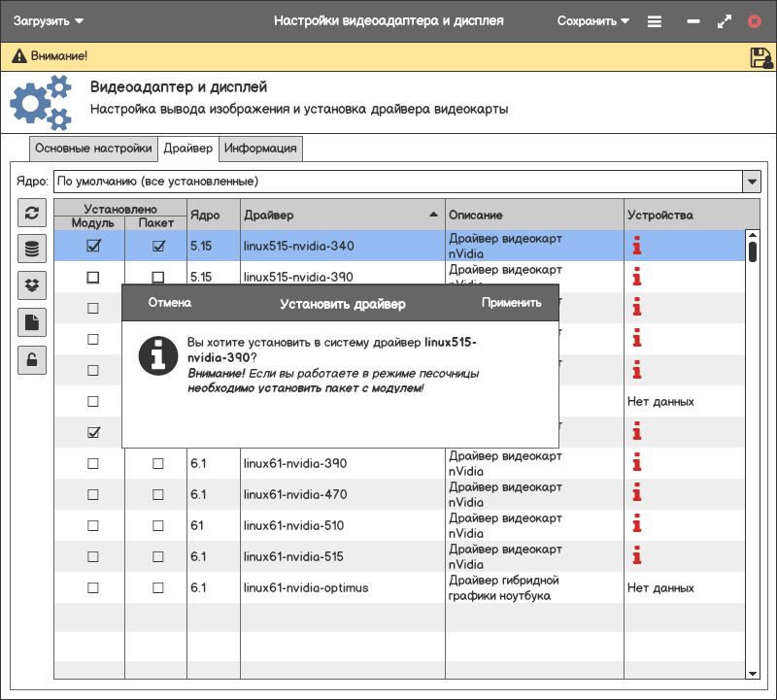
Task: Open the hamburger menu in title bar
Action: [655, 20]
